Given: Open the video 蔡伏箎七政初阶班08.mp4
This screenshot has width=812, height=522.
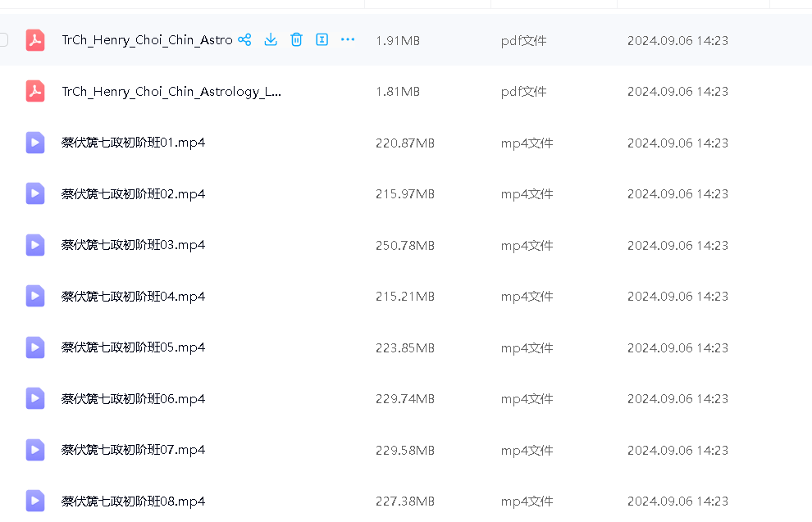Looking at the screenshot, I should (x=133, y=502).
